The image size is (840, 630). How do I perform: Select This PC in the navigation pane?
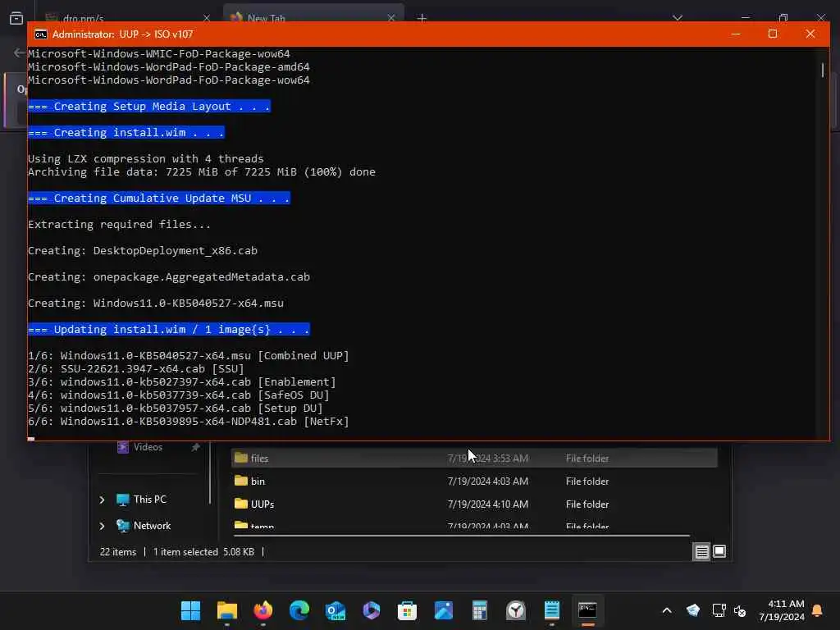[149, 500]
